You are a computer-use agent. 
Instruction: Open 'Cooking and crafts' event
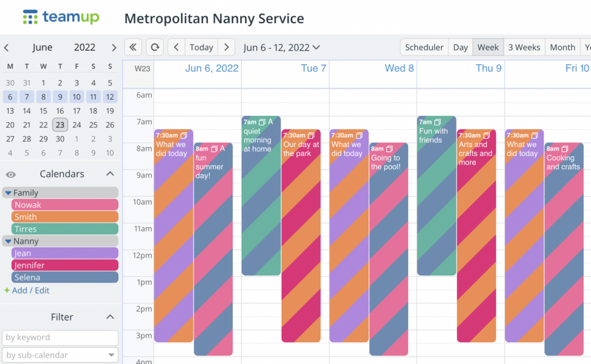coord(564,249)
